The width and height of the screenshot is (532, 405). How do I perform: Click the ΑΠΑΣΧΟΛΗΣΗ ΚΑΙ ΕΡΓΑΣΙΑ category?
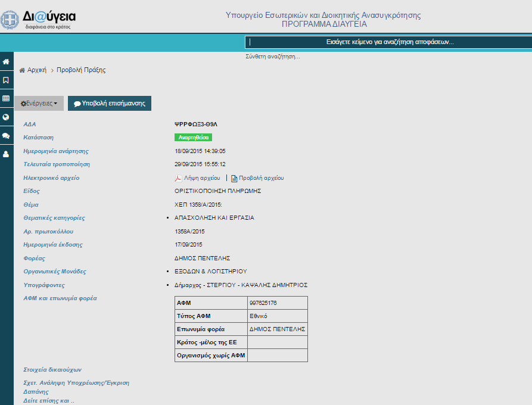pyautogui.click(x=214, y=218)
